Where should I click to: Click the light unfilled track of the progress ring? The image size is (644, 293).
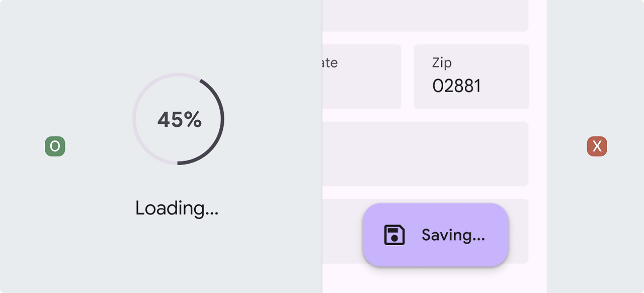[136, 119]
